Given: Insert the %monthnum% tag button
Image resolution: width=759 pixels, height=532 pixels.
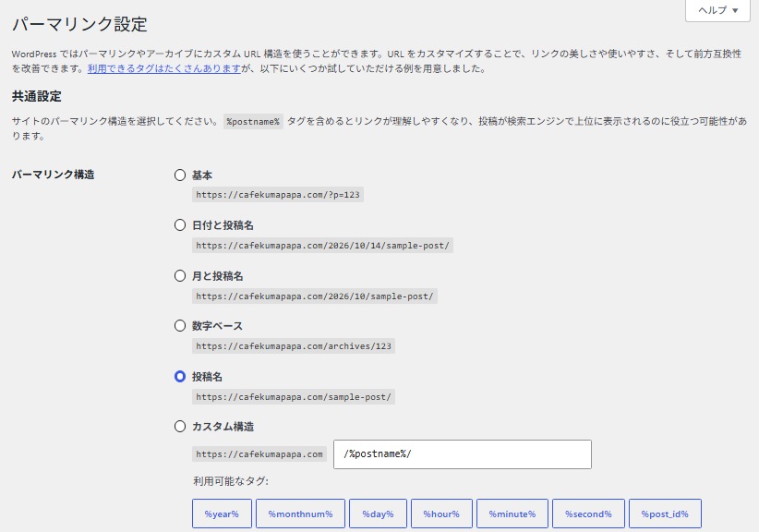Looking at the screenshot, I should click(x=301, y=514).
